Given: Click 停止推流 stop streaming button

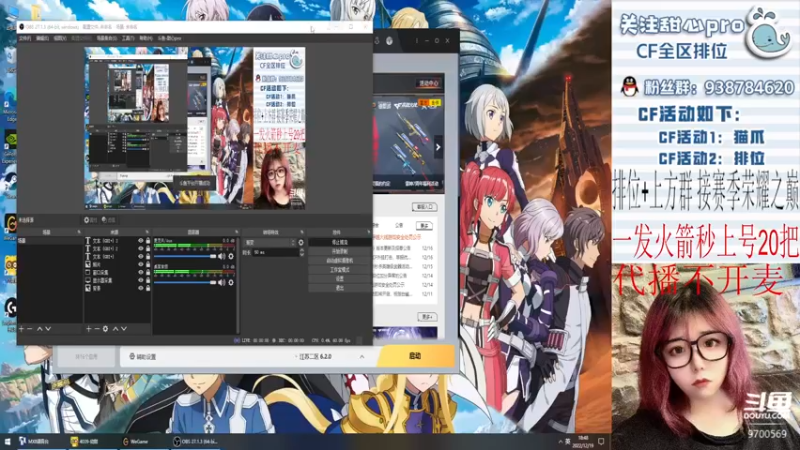Looking at the screenshot, I should pos(340,242).
